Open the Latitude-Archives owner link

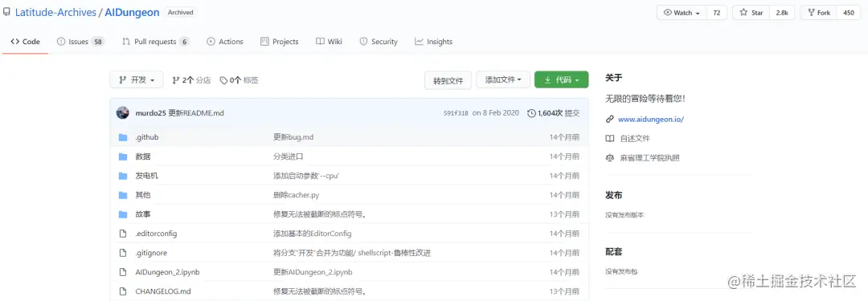coord(56,12)
